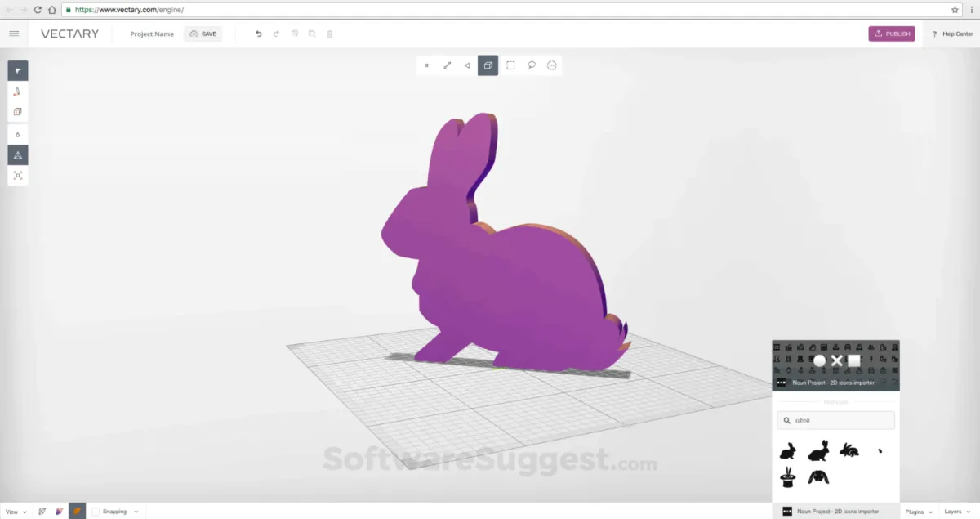980x519 pixels.
Task: Open the hamburger main menu
Action: pos(14,34)
